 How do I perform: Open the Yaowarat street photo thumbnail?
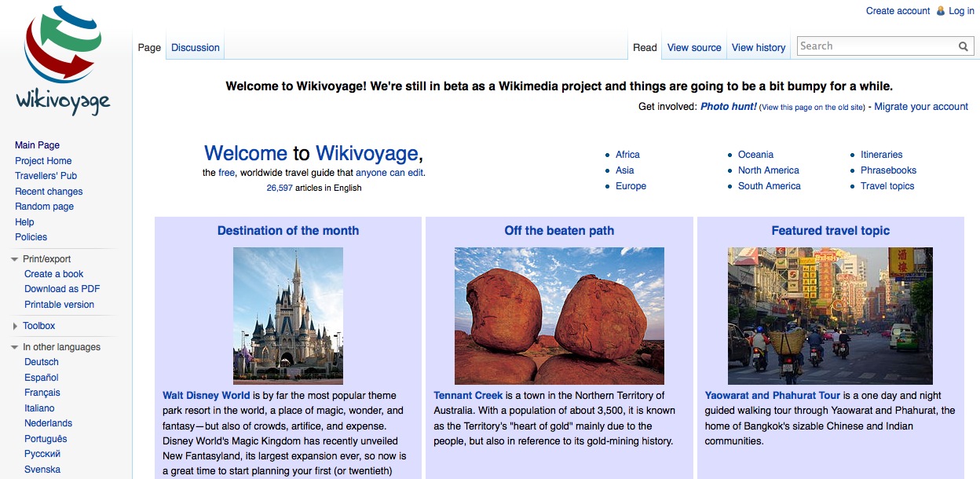(x=830, y=316)
